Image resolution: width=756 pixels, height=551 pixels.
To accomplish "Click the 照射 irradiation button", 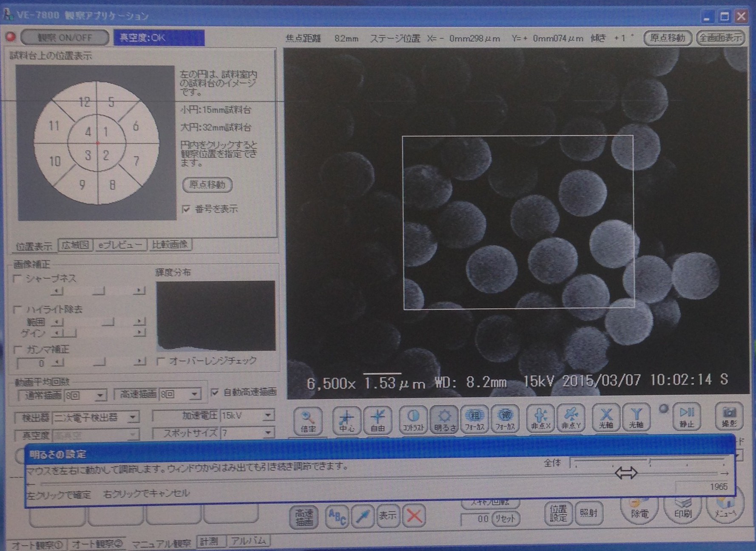I will coord(588,513).
